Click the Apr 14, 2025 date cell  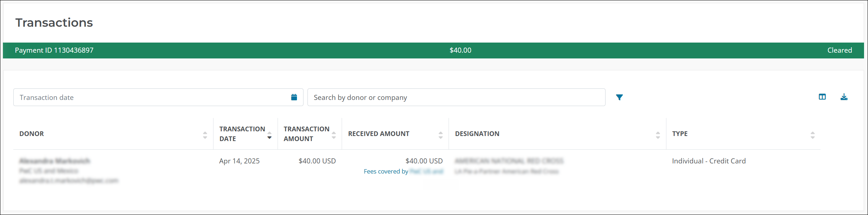click(x=239, y=161)
